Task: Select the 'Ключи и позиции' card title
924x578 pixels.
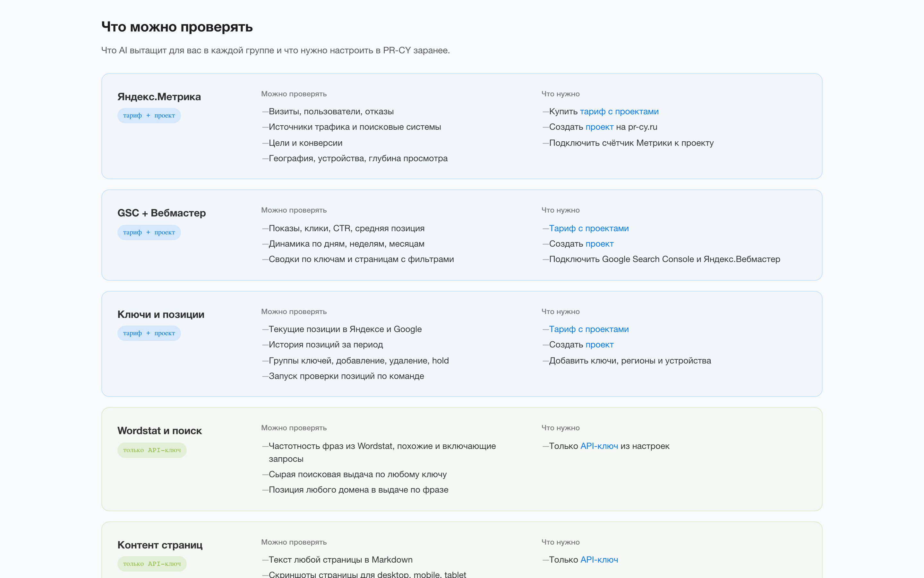Action: (161, 315)
